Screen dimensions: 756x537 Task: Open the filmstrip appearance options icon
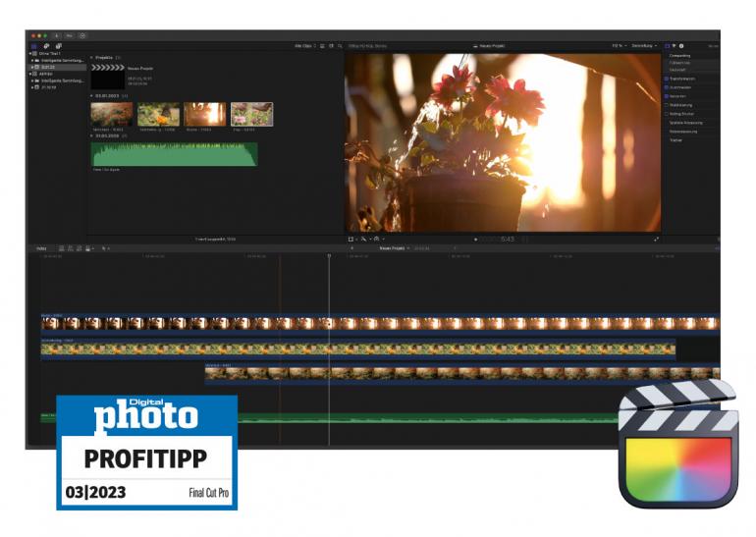331,46
